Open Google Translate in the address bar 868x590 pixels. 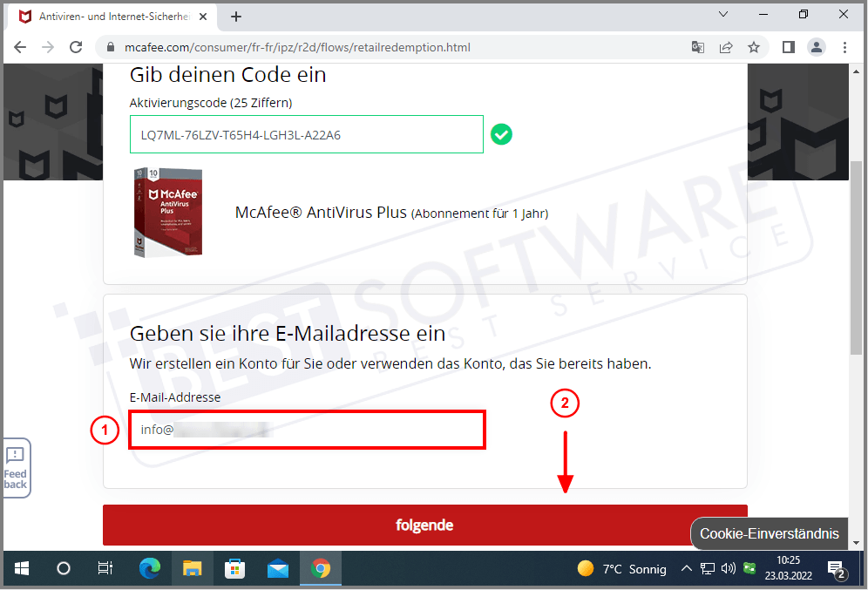(698, 48)
